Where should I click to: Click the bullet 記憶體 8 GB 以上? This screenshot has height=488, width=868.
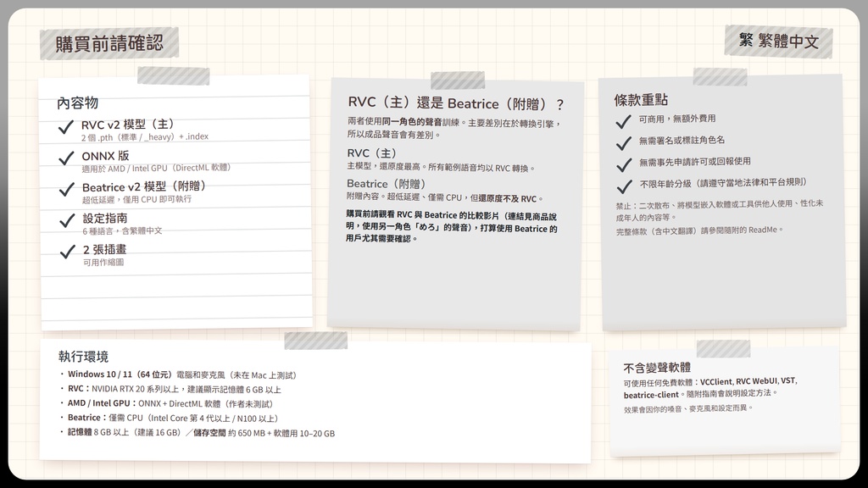pos(197,433)
